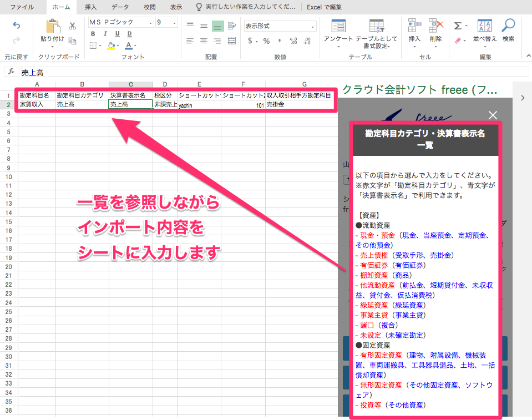Screen dimensions: 532x420
Task: Click the Merge cells icon
Action: tap(232, 41)
